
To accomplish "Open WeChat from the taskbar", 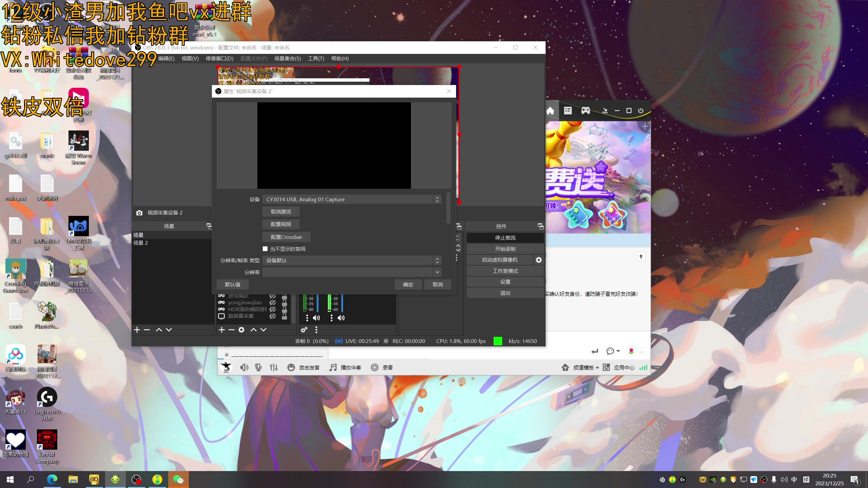I will [178, 480].
